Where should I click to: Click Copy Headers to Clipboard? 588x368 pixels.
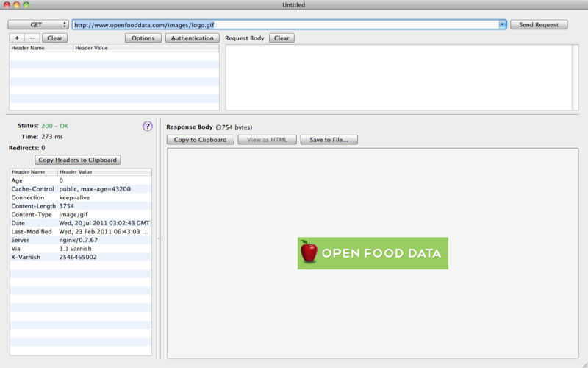[x=78, y=160]
